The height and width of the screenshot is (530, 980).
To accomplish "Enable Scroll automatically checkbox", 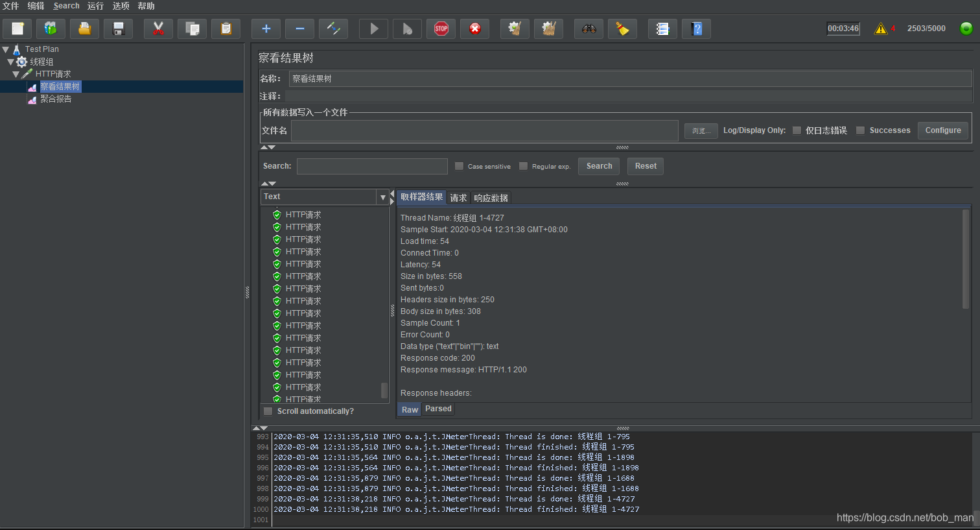I will pyautogui.click(x=268, y=411).
